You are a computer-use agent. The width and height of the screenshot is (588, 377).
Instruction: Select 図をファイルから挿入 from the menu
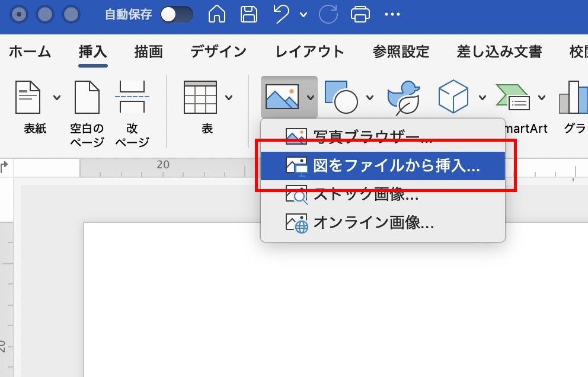click(382, 167)
